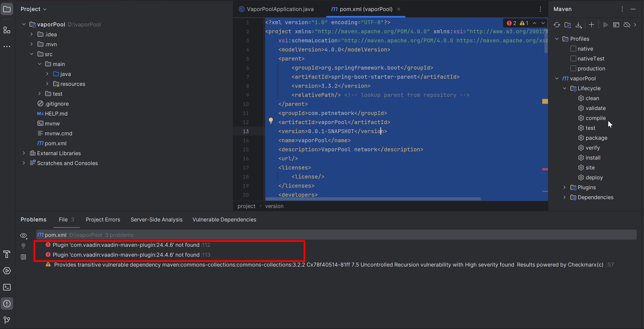Reload all Maven projects icon
Viewport: 644px width, 329px height.
click(557, 25)
